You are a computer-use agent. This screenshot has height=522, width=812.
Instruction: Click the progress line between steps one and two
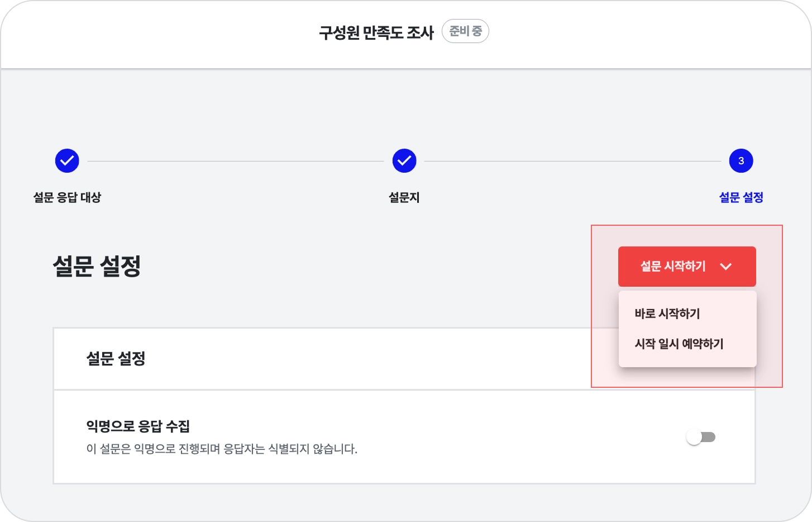pos(235,161)
